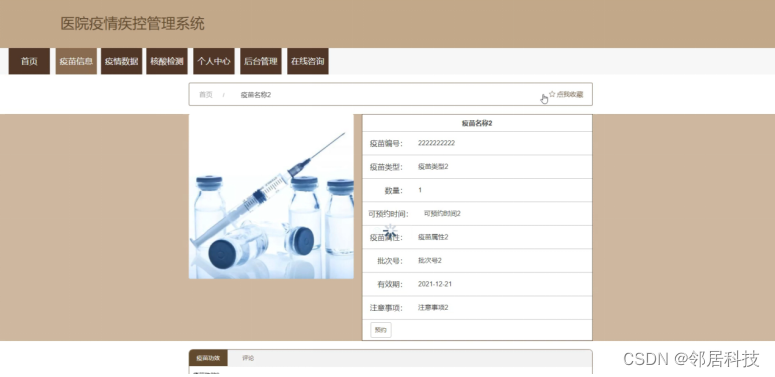Click the 疫苗名称2 breadcrumb text
Viewport: 775px width, 377px height.
tap(256, 95)
